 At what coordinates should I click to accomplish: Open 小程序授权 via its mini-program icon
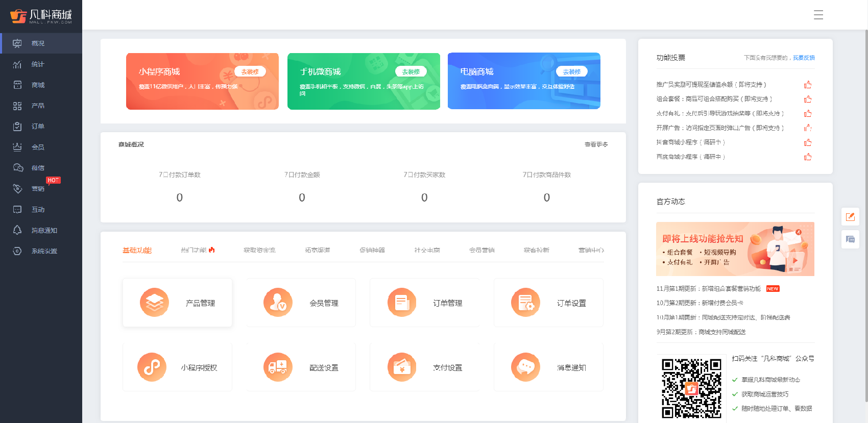coord(152,367)
